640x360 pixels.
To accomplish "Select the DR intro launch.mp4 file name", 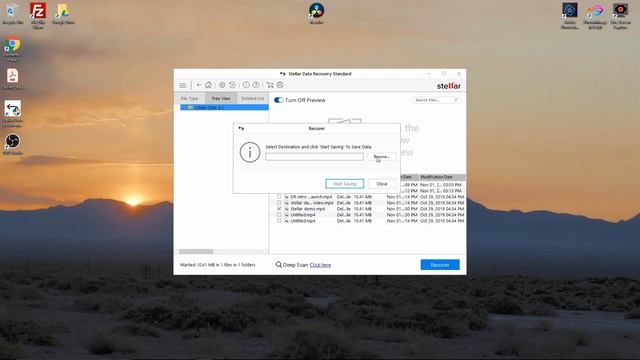I will point(311,197).
